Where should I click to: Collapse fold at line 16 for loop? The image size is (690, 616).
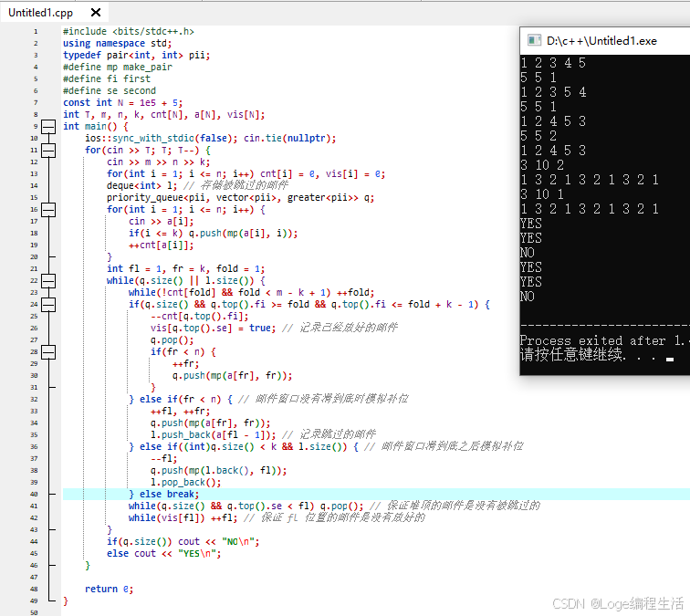pyautogui.click(x=48, y=210)
